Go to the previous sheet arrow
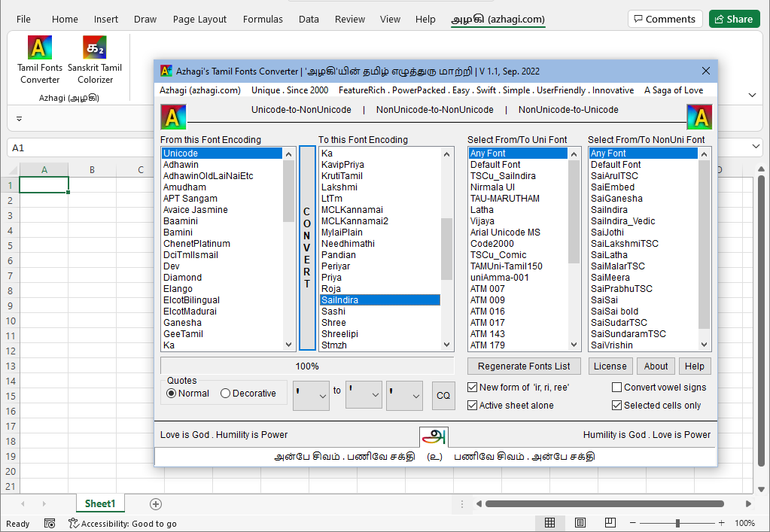The image size is (770, 532). 23,504
